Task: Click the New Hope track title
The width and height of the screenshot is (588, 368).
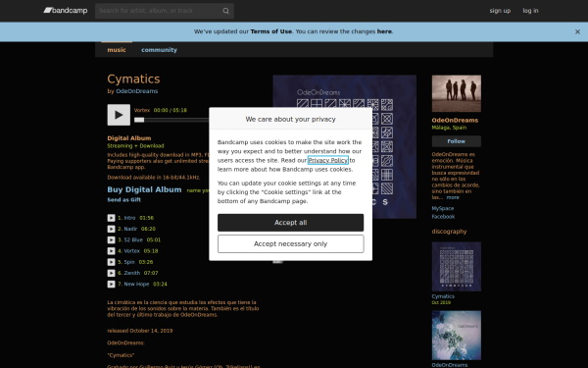Action: click(x=136, y=285)
